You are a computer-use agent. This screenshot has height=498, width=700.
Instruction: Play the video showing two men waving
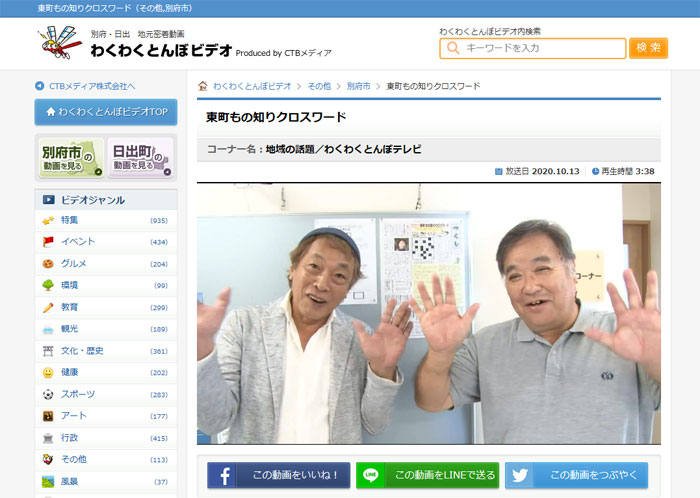pyautogui.click(x=429, y=314)
